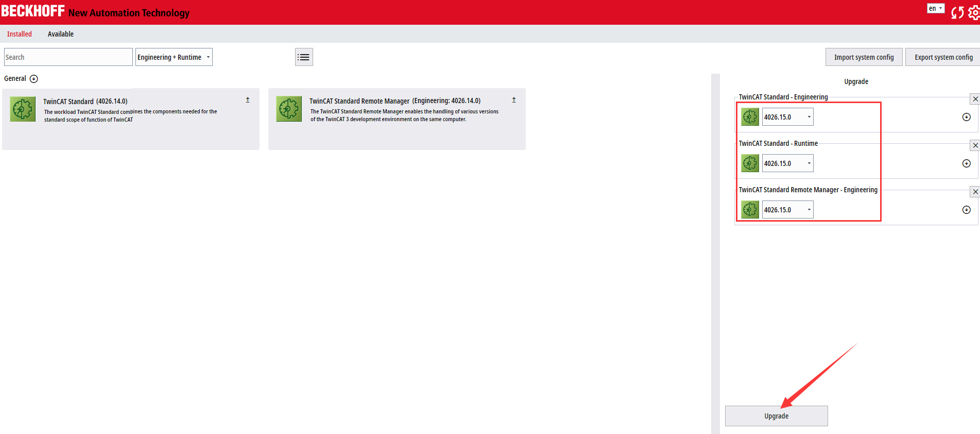Screen dimensions: 980x434
Task: Click TwinCAT Standard workload description text
Action: point(130,115)
